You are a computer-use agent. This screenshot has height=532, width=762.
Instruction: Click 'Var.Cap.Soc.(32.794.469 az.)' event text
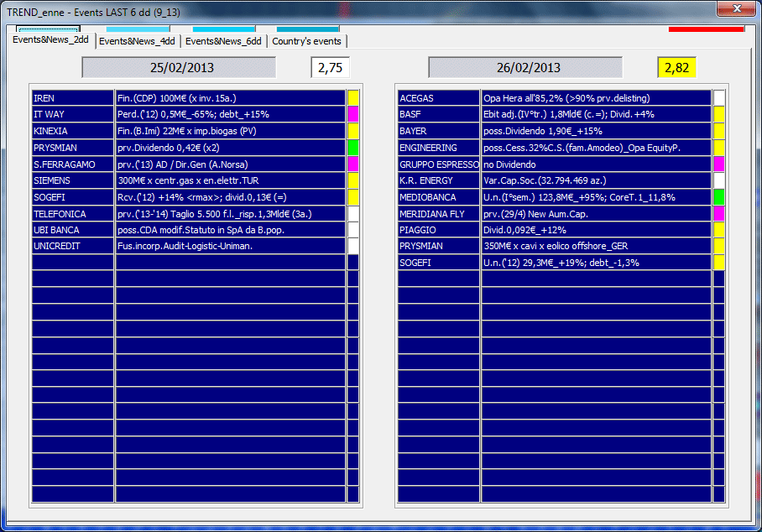[x=545, y=180]
